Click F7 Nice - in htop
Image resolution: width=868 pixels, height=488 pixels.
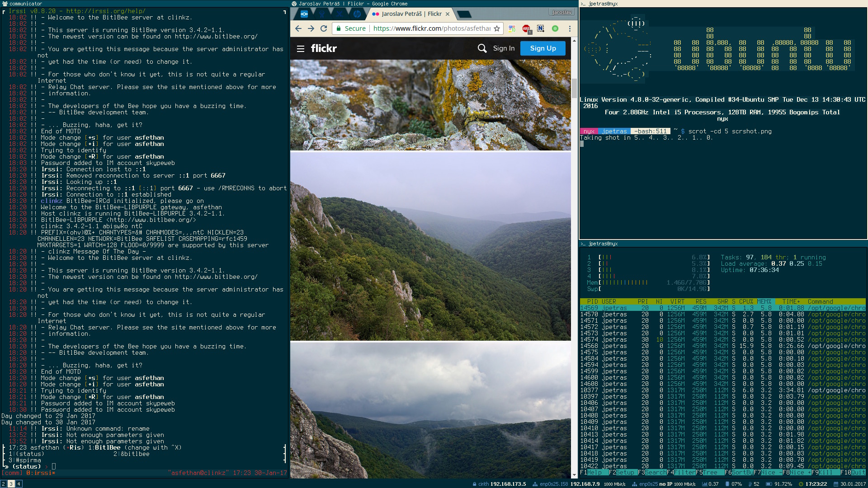point(768,472)
